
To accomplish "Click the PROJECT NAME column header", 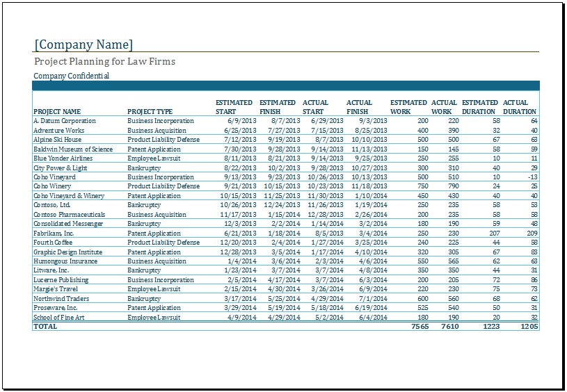I will click(x=57, y=112).
